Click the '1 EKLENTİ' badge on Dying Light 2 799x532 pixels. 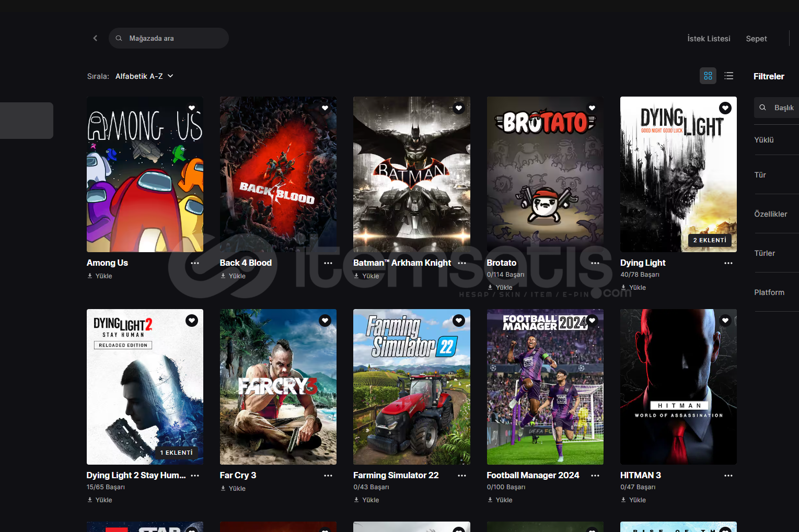176,453
